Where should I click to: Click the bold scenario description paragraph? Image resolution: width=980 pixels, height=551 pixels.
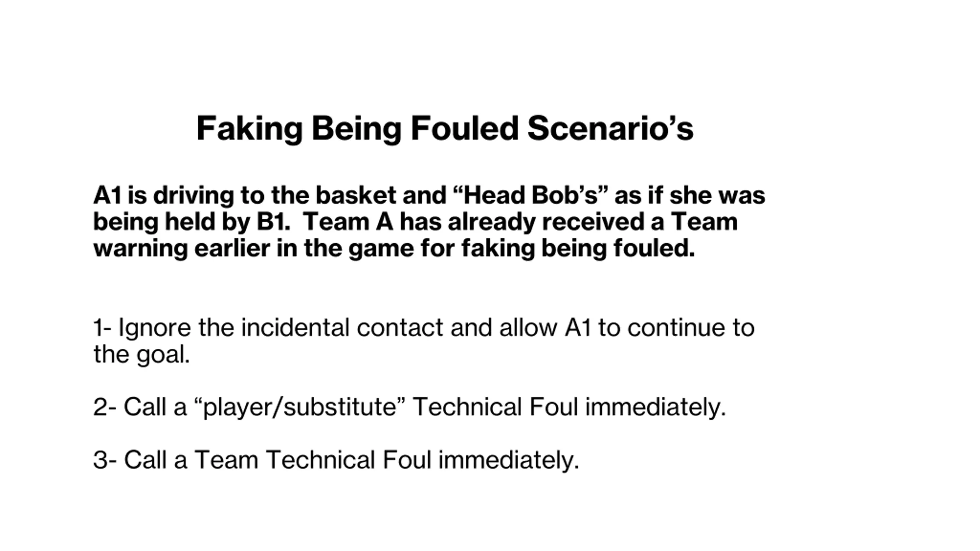point(429,222)
